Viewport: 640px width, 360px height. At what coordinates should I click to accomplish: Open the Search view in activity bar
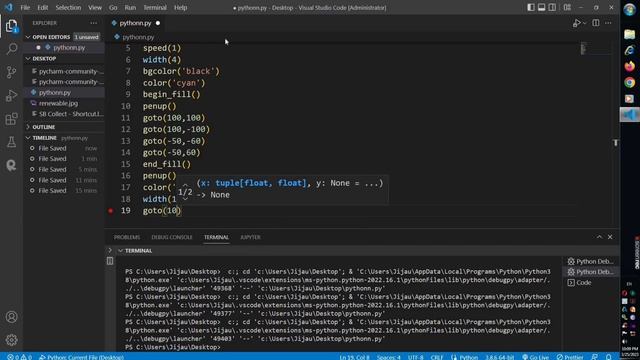point(11,49)
